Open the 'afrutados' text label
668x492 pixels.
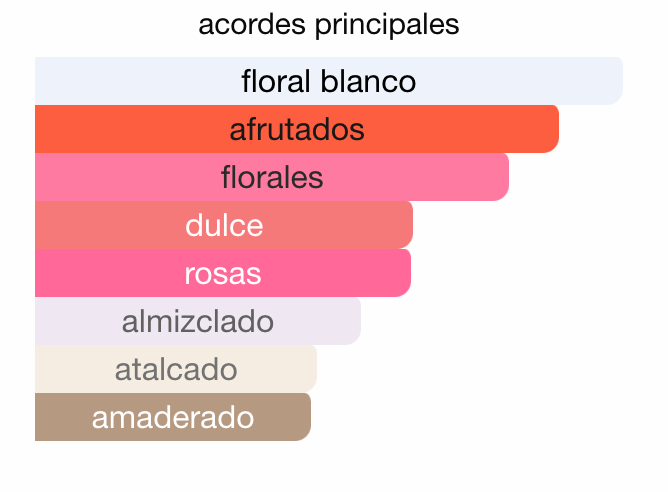point(297,129)
